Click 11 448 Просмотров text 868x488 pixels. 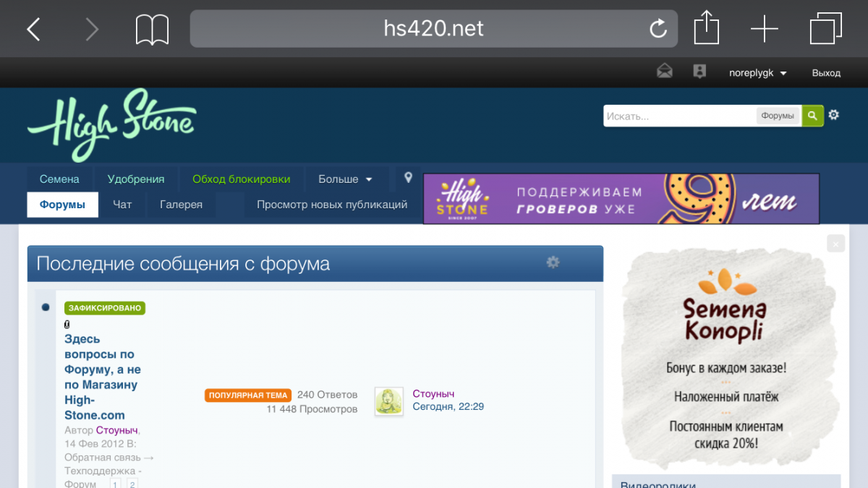(x=312, y=409)
